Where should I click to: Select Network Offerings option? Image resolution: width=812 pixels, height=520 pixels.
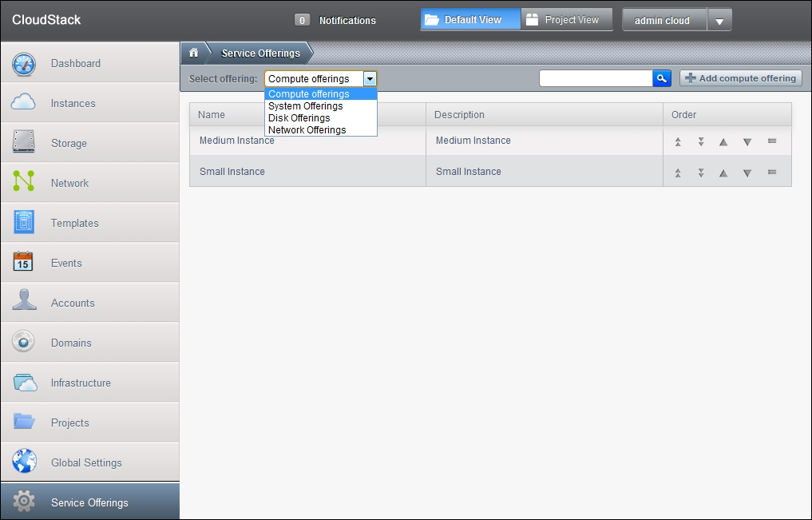307,130
